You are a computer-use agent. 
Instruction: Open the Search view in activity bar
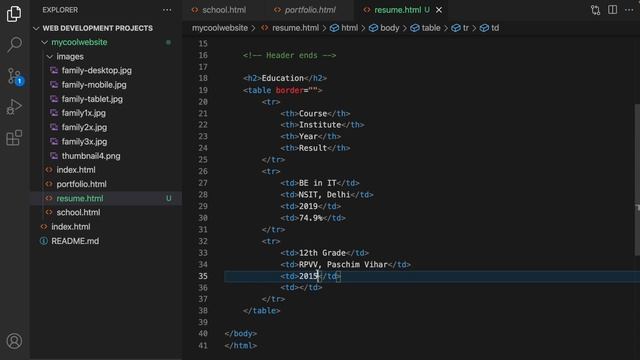[14, 44]
